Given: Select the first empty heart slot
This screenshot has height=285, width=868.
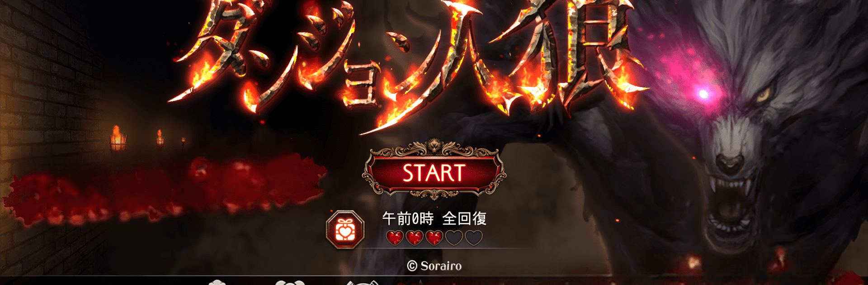Looking at the screenshot, I should [x=454, y=237].
